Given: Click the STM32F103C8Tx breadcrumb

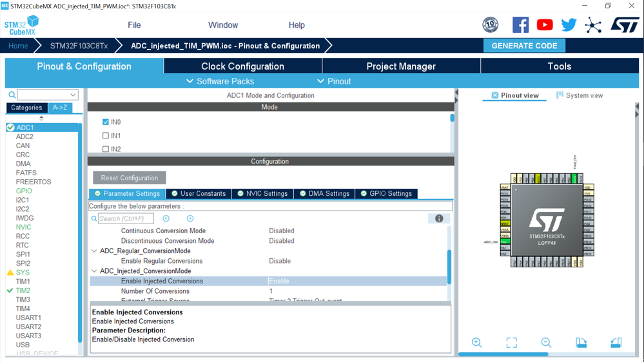Looking at the screenshot, I should click(x=79, y=46).
